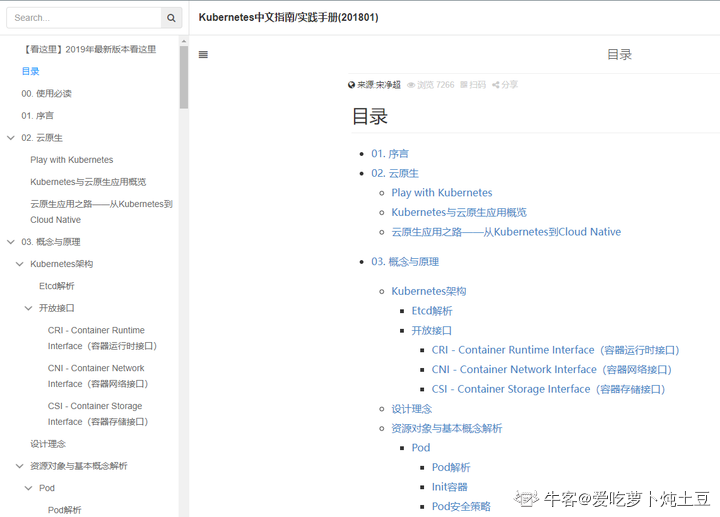This screenshot has height=517, width=720.
Task: Follow 设计理念 content link
Action: pyautogui.click(x=412, y=409)
